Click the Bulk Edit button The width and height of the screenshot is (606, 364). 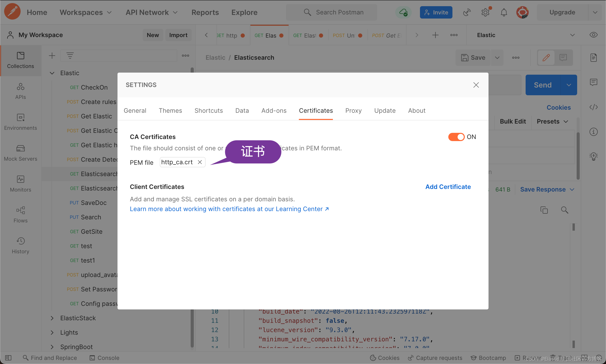click(x=512, y=122)
